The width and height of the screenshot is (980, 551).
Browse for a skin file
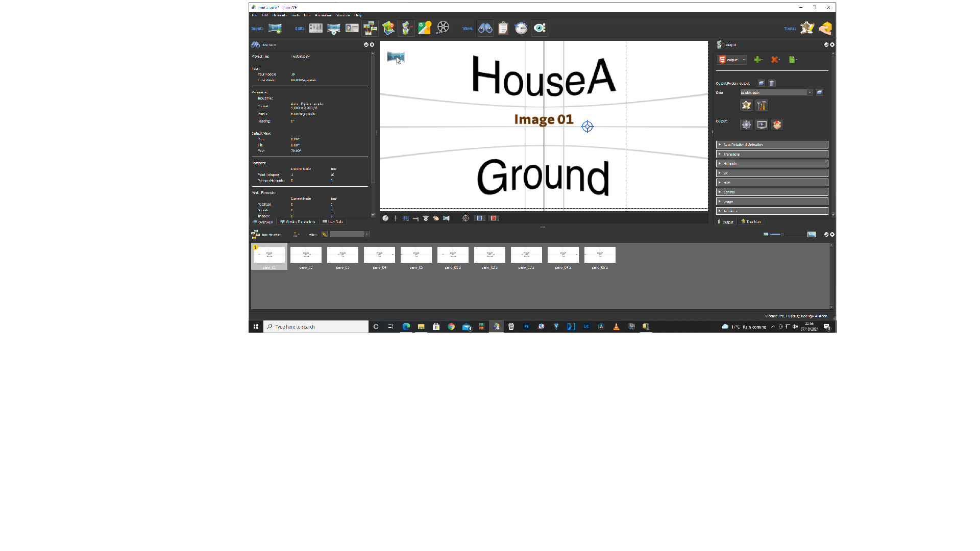(x=819, y=92)
